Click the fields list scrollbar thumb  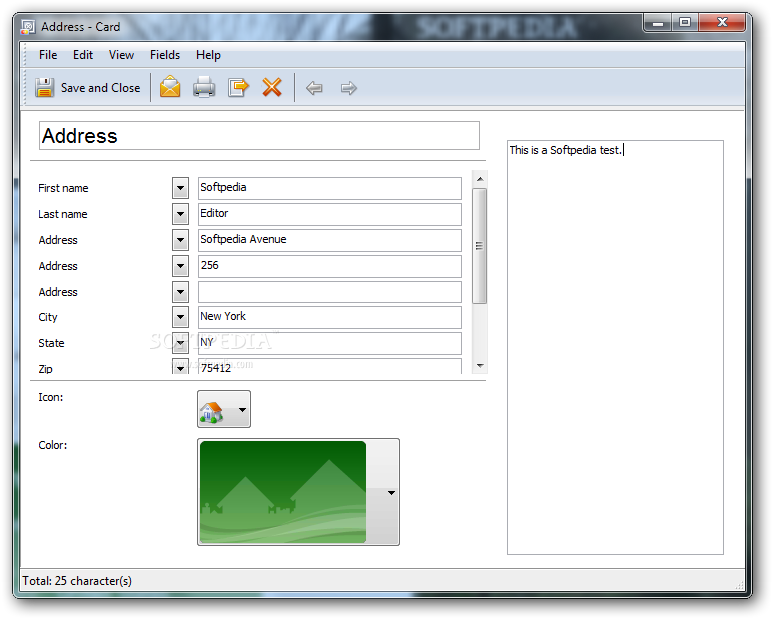coord(480,245)
